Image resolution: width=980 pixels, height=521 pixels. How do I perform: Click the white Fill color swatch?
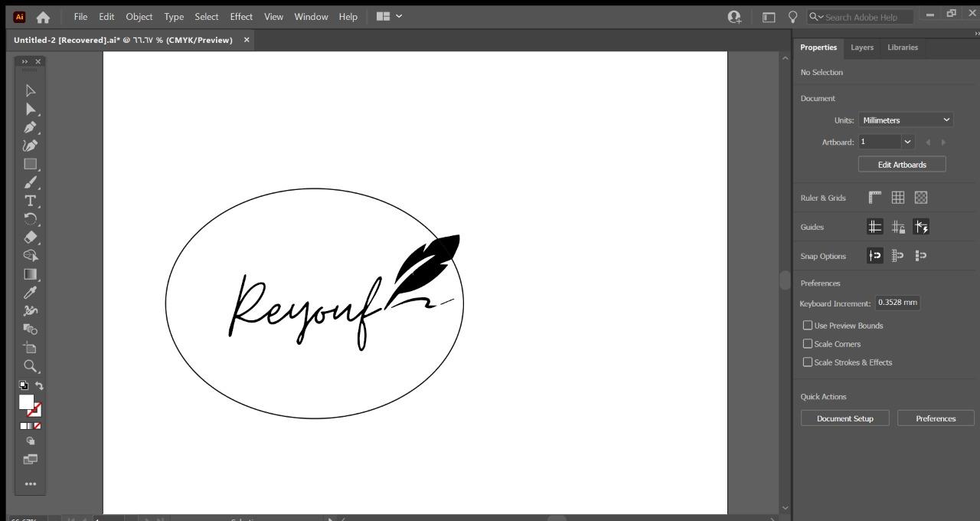pos(26,402)
